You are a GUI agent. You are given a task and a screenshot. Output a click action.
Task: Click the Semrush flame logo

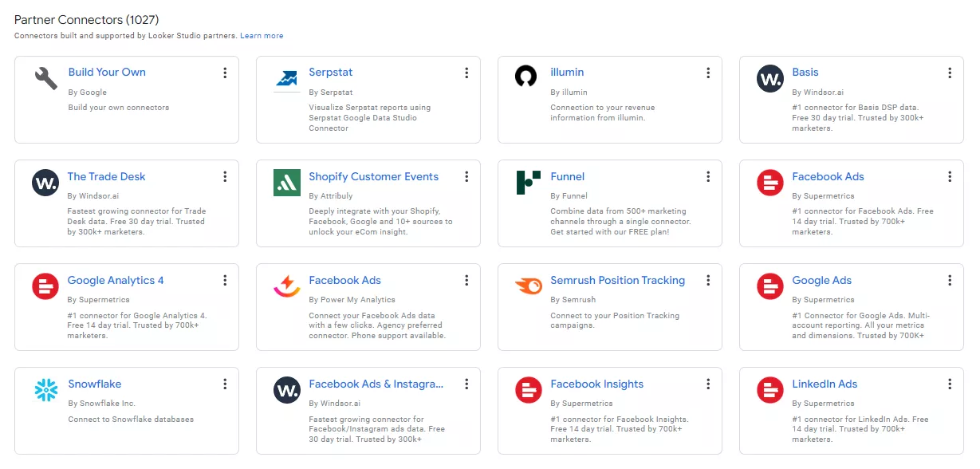[x=528, y=286]
